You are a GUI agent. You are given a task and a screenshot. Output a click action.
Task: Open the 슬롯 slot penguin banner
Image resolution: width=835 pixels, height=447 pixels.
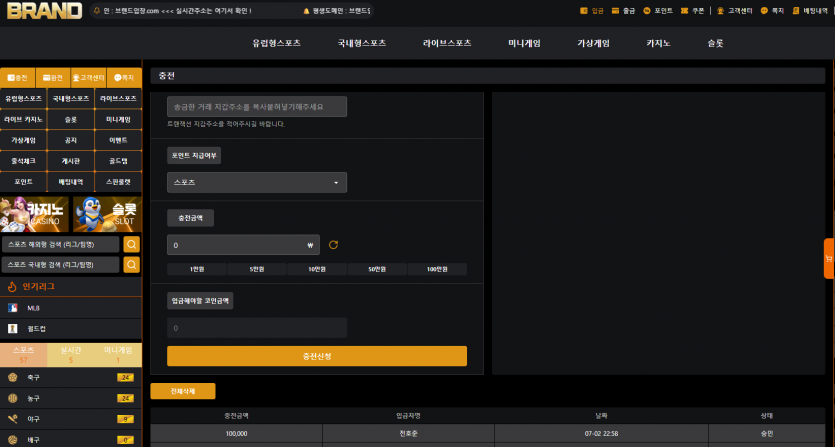pos(107,214)
